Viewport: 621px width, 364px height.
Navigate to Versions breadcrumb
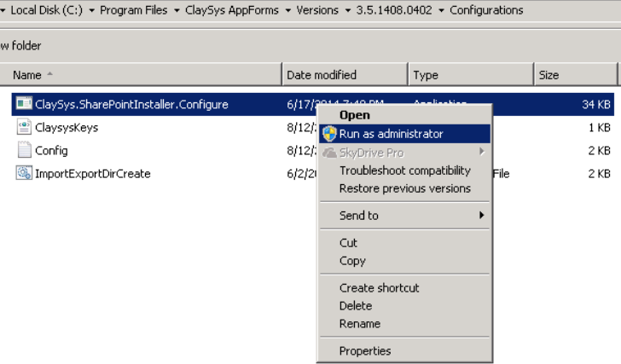pos(317,10)
